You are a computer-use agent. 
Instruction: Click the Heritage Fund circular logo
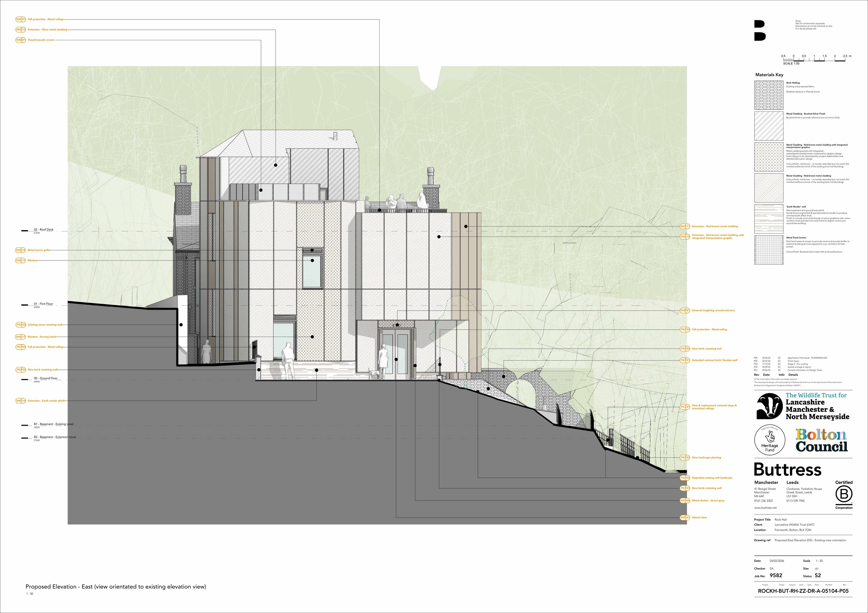[770, 440]
